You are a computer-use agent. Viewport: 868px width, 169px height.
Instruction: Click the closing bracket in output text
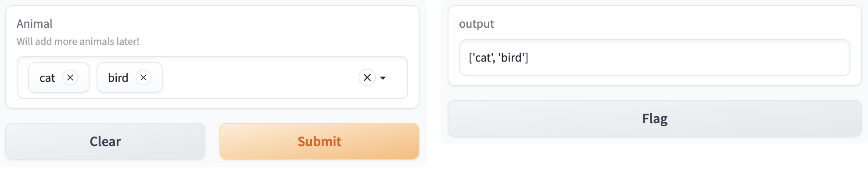point(527,58)
